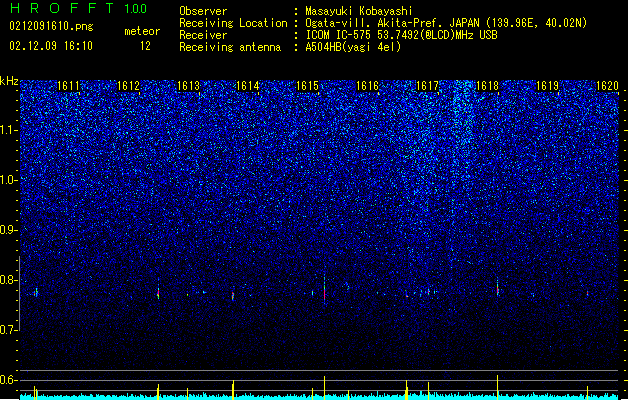Click the meteor echo just after 1618
Viewport: 629px width, 400px height.
[x=497, y=287]
